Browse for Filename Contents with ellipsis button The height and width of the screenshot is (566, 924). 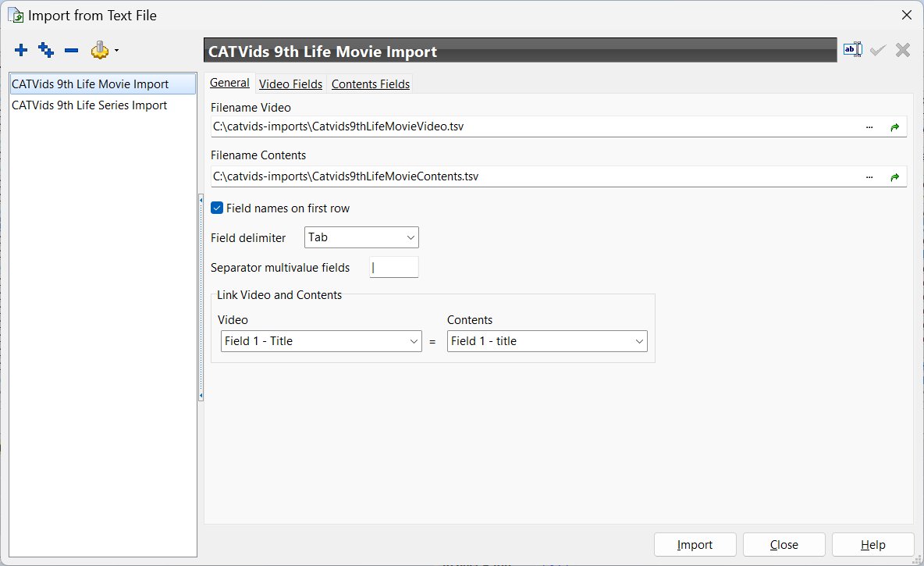869,177
